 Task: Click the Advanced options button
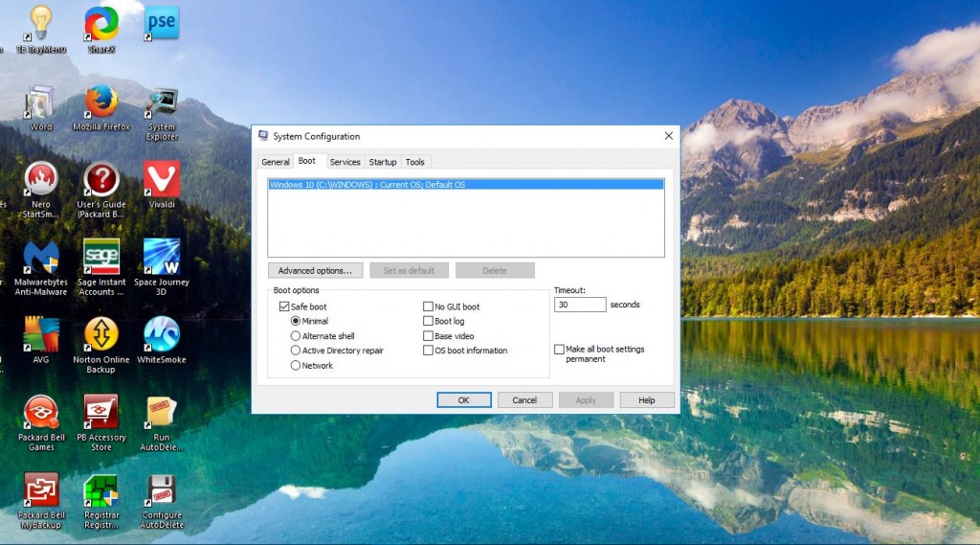315,270
